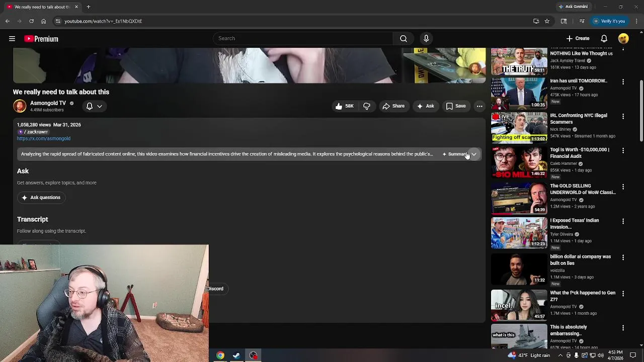The image size is (644, 362).
Task: Open Chrome three-dot menu
Action: [x=636, y=21]
